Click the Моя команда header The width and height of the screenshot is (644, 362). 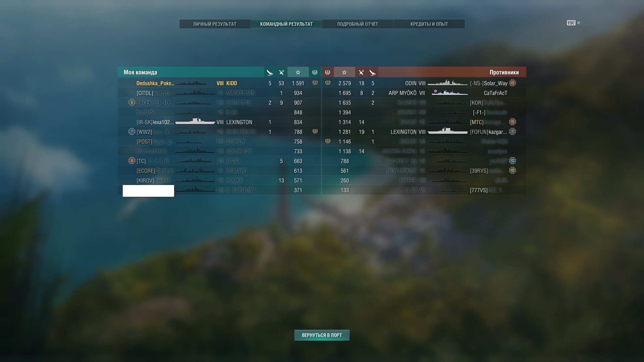(140, 72)
